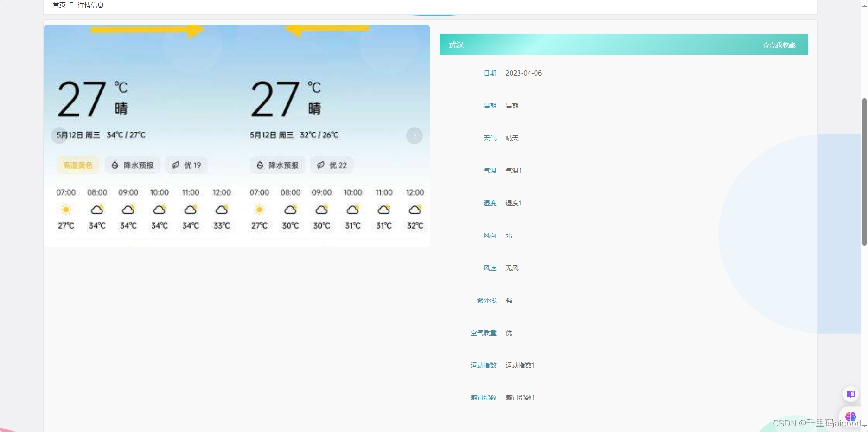Viewport: 868px width, 432px height.
Task: Click the 星期 field label
Action: pyautogui.click(x=490, y=106)
